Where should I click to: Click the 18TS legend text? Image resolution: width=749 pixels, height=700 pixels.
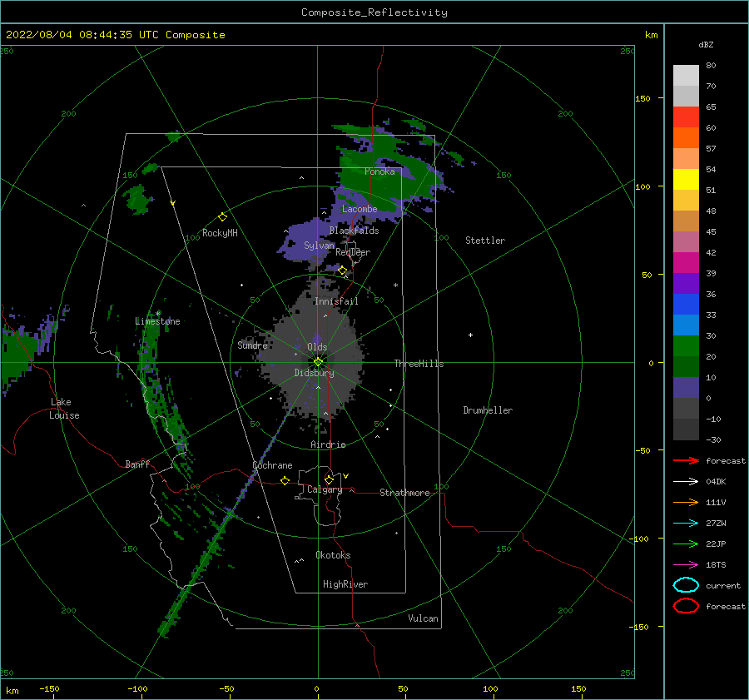coord(716,565)
